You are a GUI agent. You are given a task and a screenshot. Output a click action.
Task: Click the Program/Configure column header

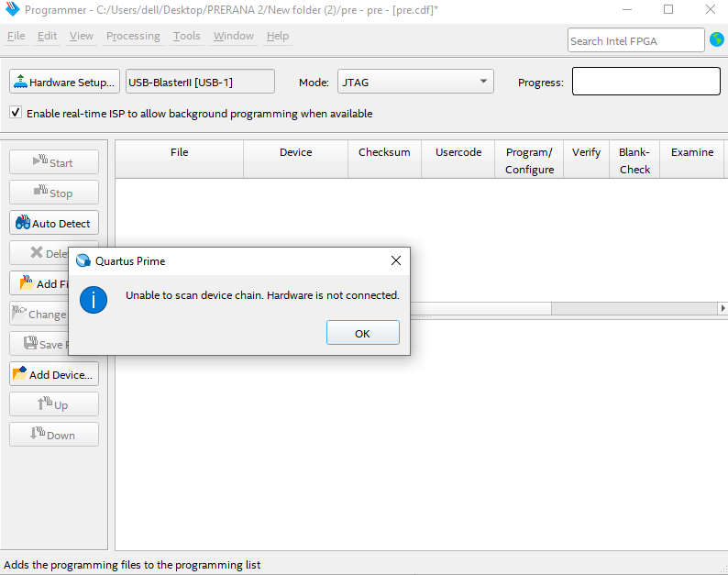click(x=529, y=159)
